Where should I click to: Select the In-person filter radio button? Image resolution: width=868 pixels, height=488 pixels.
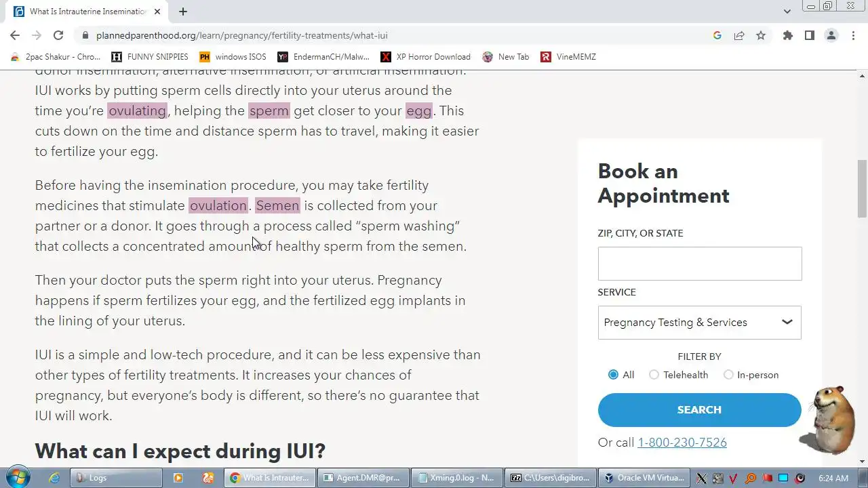[x=728, y=375]
